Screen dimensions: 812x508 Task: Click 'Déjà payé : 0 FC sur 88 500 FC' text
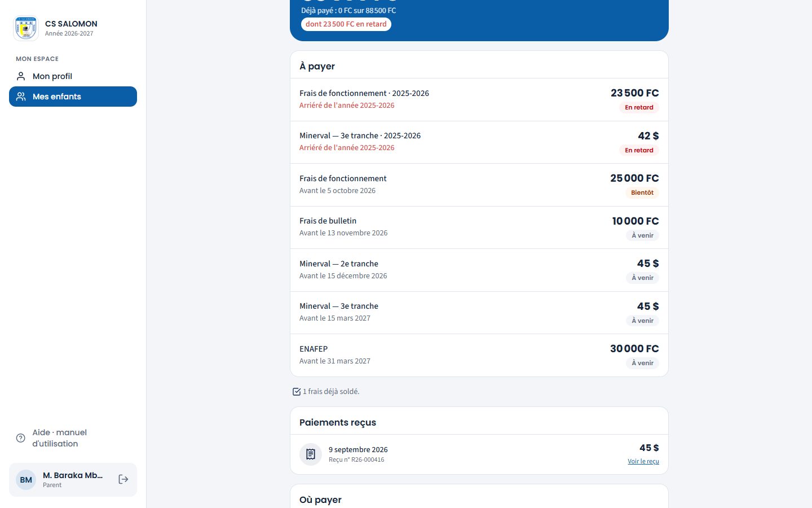(x=348, y=11)
